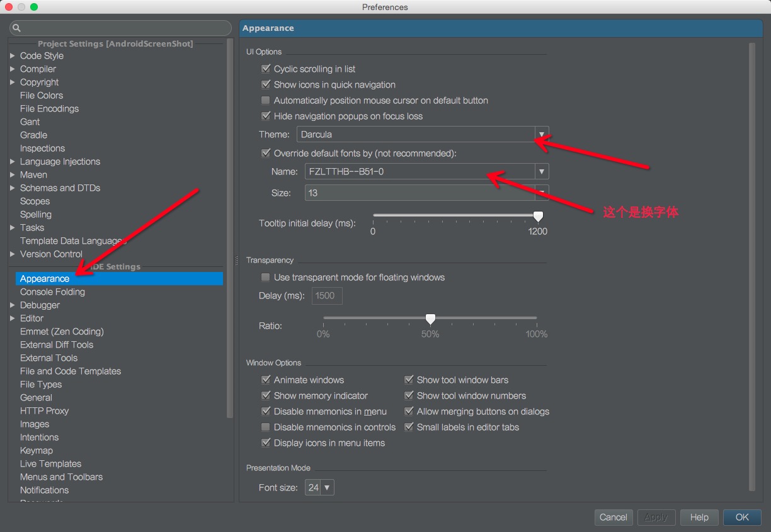Select Live Templates settings entry
The image size is (771, 532).
[50, 464]
